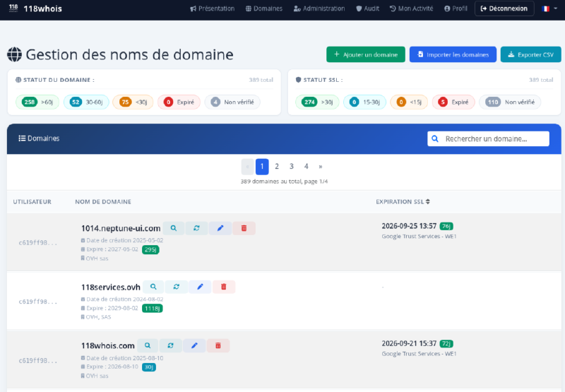Filter domains by <30j status
565x392 pixels.
click(x=133, y=102)
